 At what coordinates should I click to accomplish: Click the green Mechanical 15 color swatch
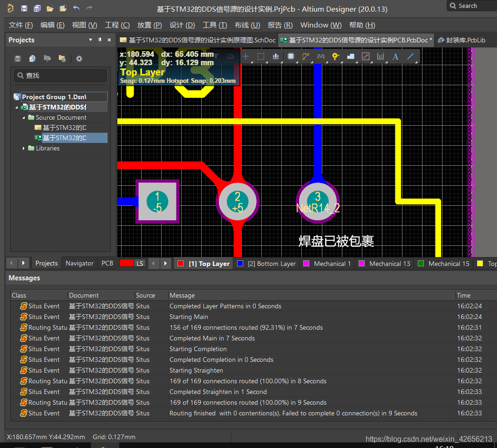click(421, 264)
